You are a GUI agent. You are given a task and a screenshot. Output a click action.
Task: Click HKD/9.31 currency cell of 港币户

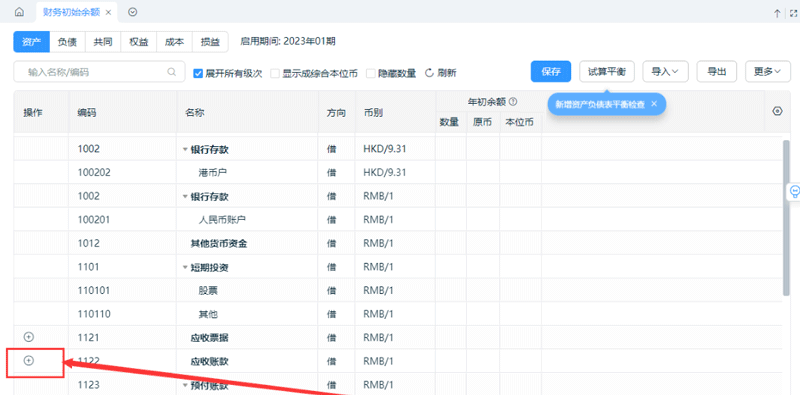click(x=385, y=172)
